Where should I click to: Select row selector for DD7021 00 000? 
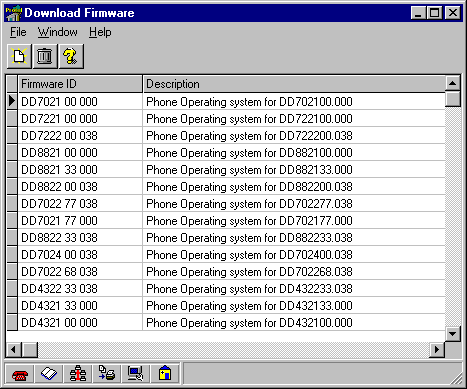point(12,101)
